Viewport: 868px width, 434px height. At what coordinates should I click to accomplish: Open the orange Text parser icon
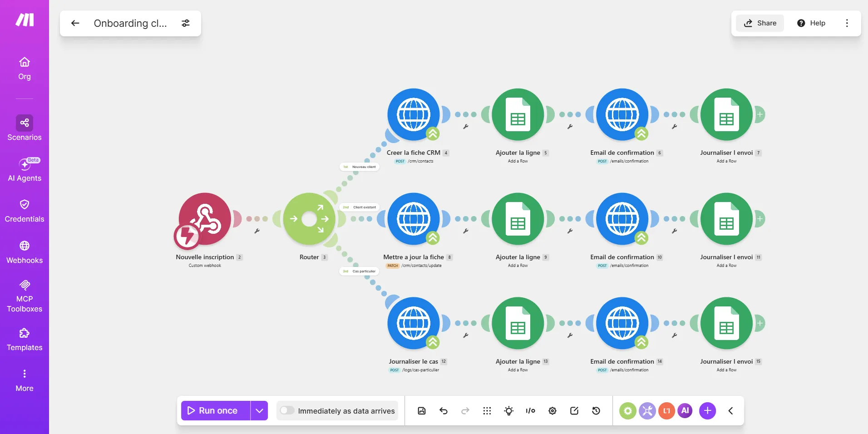(666, 411)
